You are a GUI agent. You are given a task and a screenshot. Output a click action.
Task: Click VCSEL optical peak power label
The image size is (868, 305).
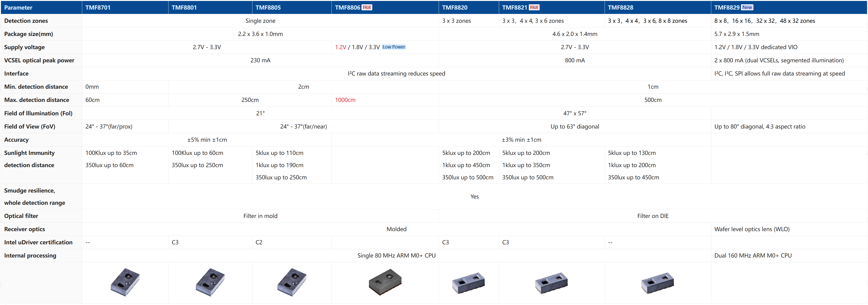click(x=39, y=60)
